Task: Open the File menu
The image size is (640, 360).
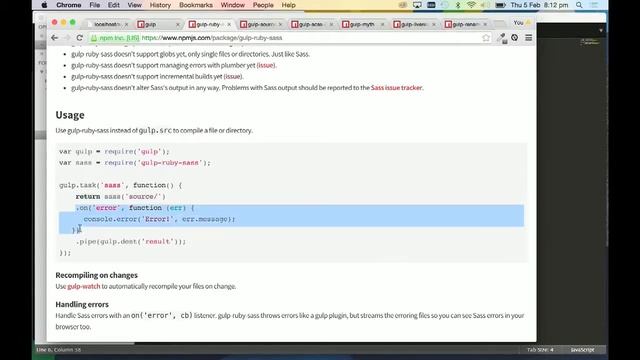Action: tap(95, 5)
